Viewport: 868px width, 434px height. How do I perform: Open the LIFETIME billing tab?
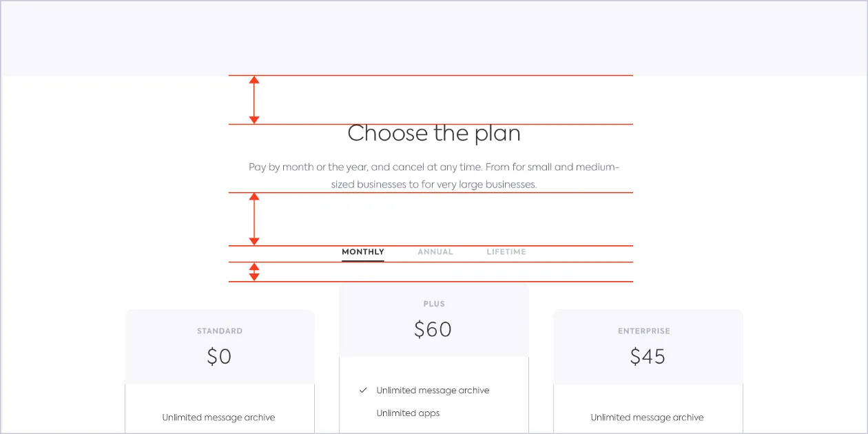coord(506,252)
